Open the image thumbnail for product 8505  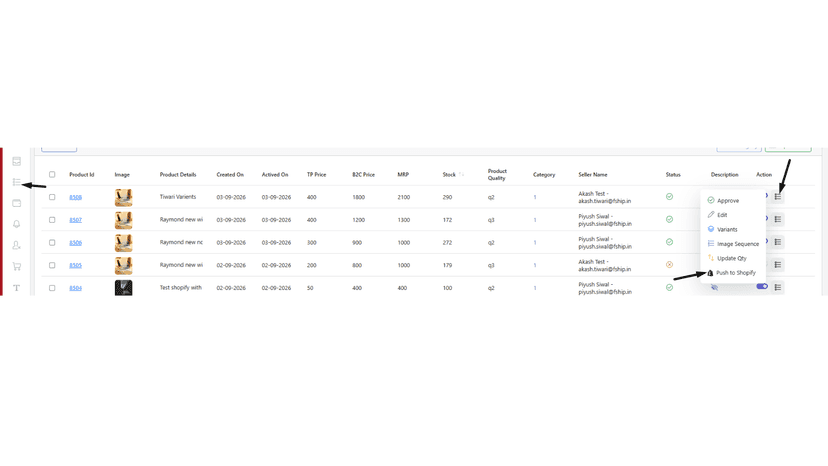[x=124, y=265]
